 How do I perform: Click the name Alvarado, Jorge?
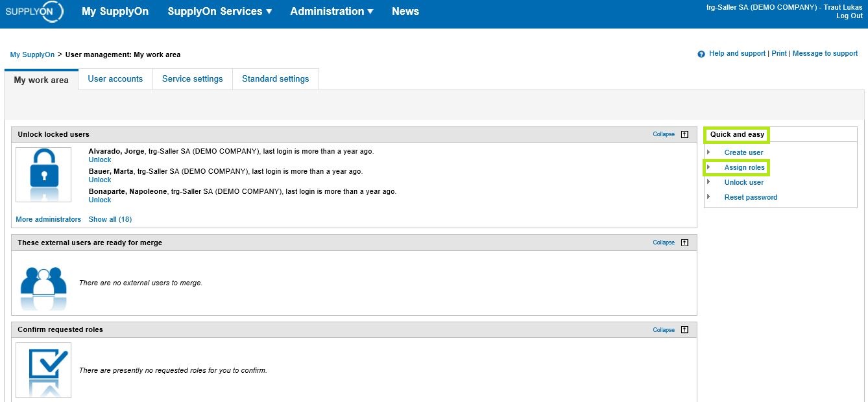pyautogui.click(x=117, y=152)
